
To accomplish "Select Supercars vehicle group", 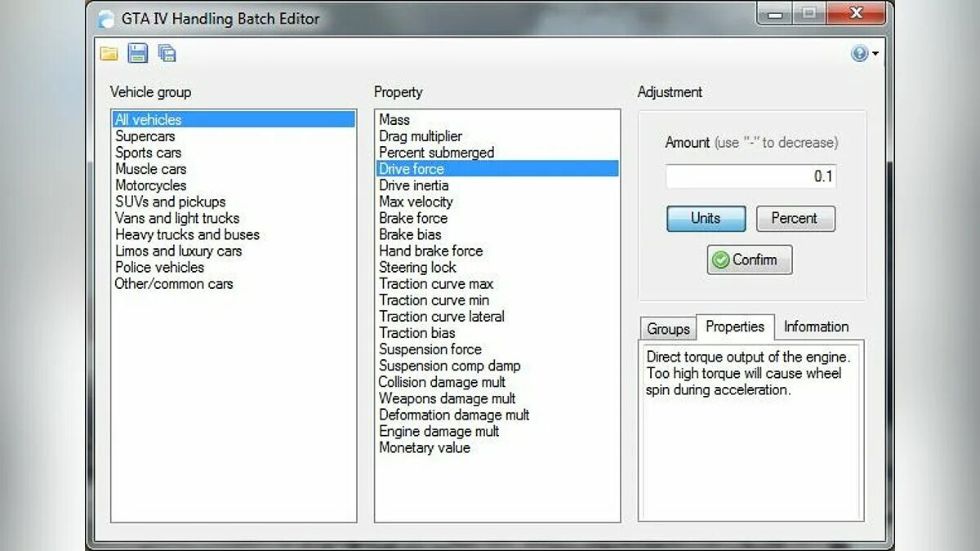I will [x=234, y=136].
